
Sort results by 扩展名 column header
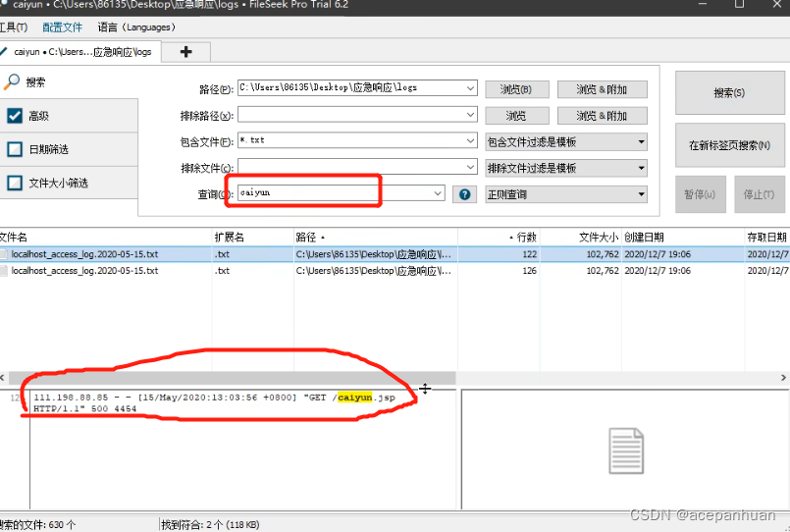253,238
